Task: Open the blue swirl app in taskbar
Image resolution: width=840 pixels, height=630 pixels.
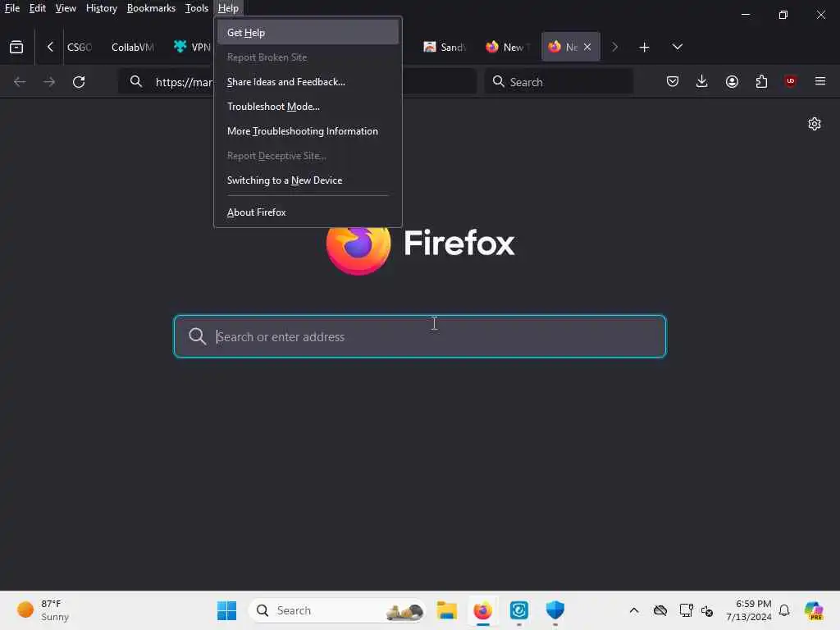Action: 519,610
